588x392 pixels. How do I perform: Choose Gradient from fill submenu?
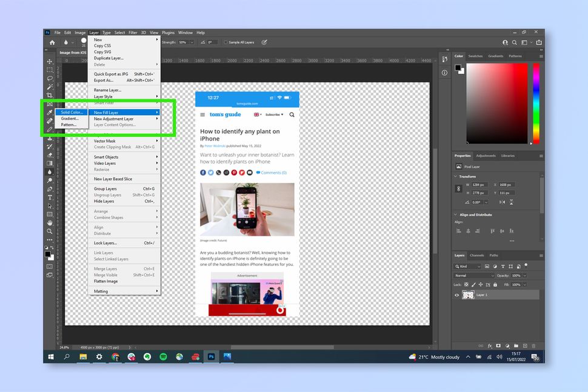(x=72, y=118)
